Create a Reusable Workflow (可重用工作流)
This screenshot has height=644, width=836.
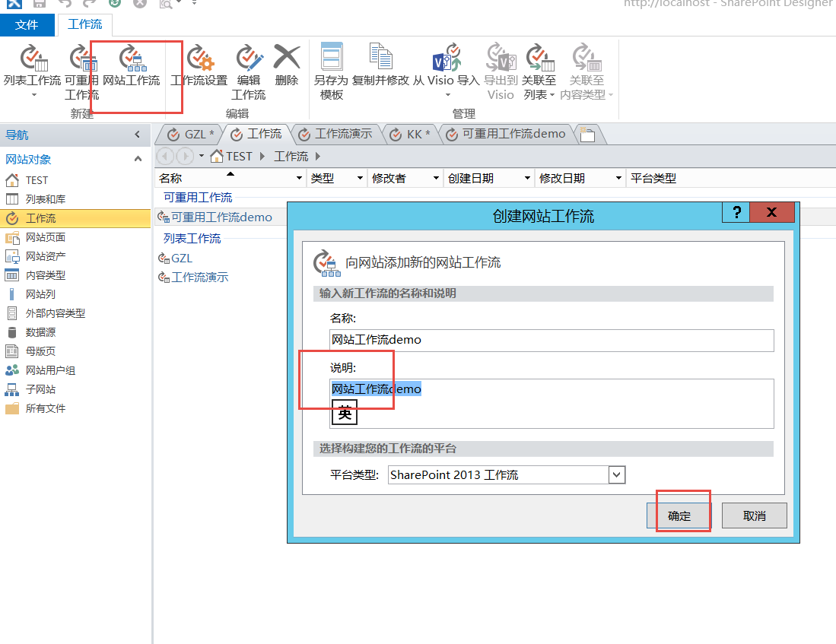point(81,73)
